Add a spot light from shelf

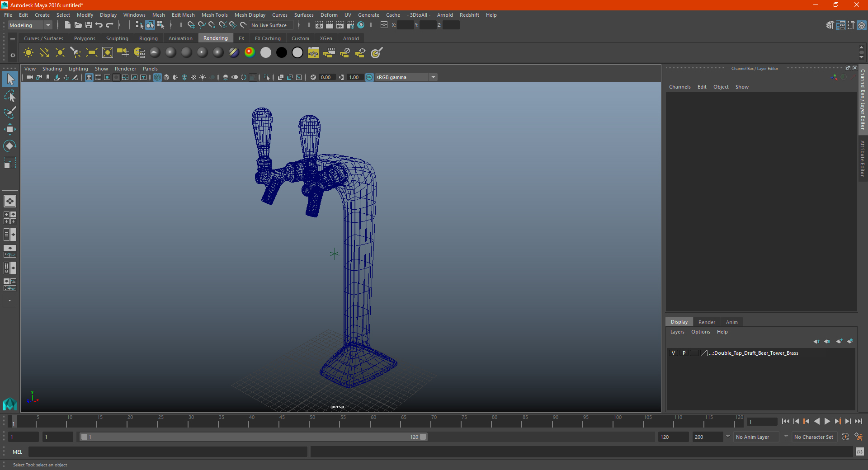[x=76, y=53]
